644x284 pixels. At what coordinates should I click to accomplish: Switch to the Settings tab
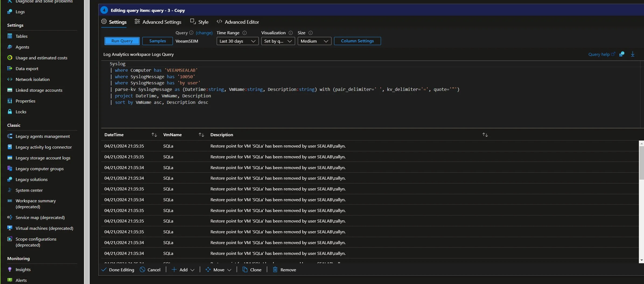114,22
